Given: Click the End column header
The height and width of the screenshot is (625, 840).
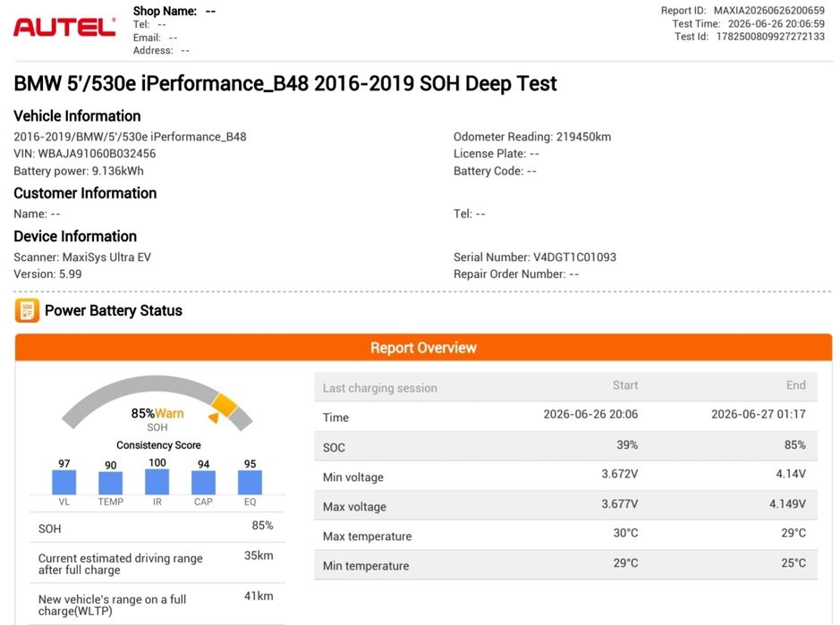Looking at the screenshot, I should coord(795,385).
